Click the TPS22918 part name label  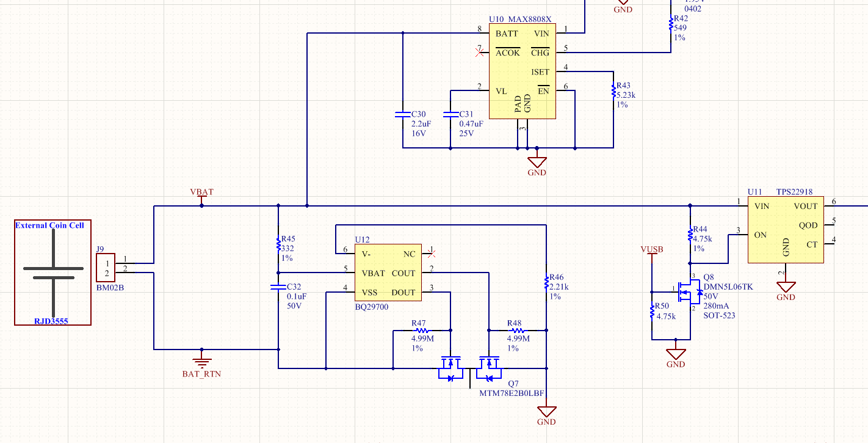794,192
